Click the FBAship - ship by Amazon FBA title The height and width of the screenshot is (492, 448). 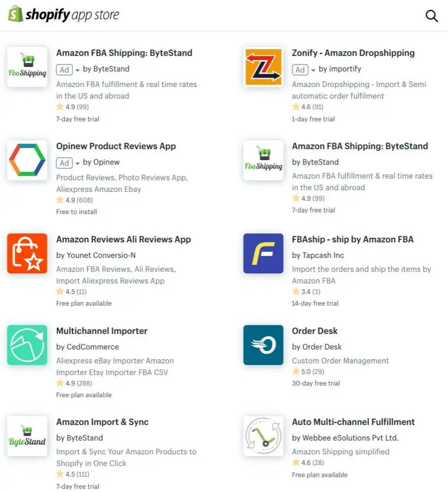[352, 239]
